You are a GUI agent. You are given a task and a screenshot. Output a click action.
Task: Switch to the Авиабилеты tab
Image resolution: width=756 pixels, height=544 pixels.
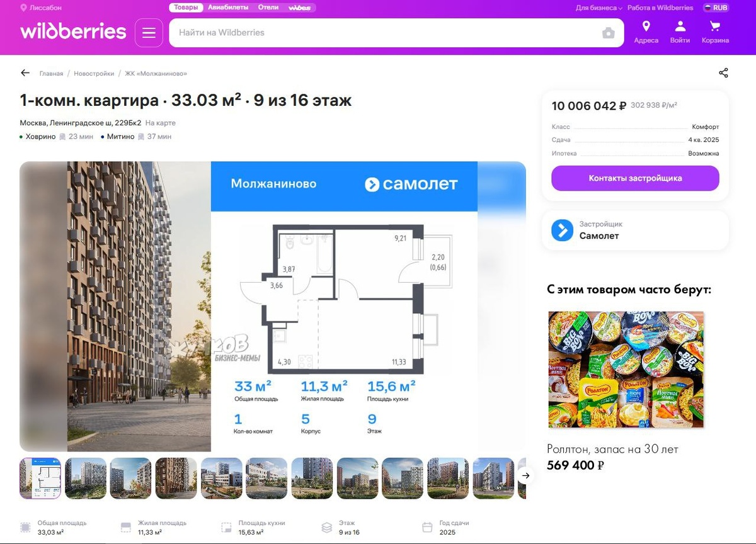(x=229, y=8)
